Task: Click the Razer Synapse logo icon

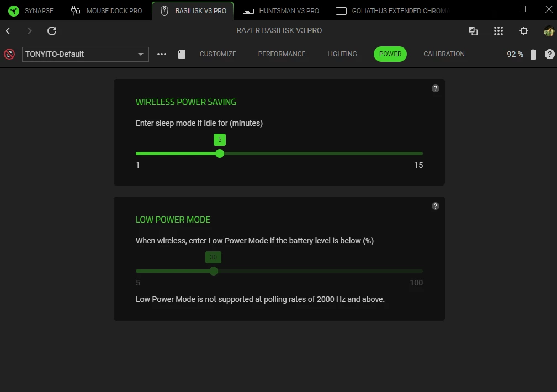Action: pyautogui.click(x=14, y=10)
